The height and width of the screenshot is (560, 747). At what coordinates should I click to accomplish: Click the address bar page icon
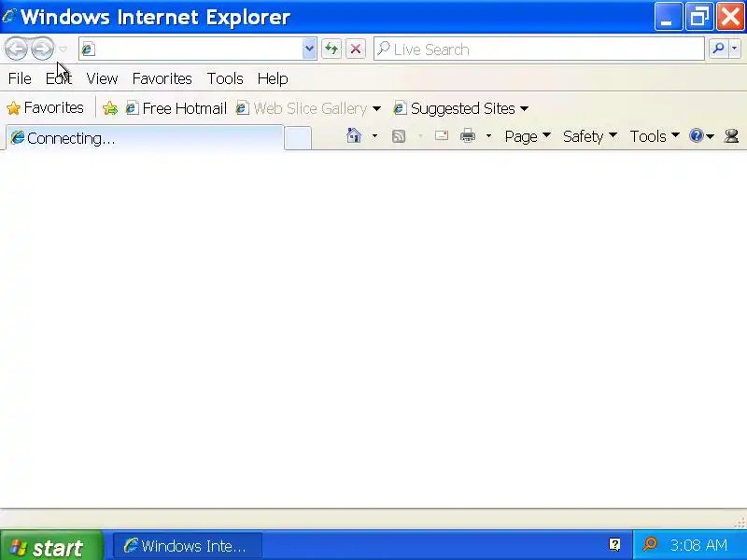(88, 49)
